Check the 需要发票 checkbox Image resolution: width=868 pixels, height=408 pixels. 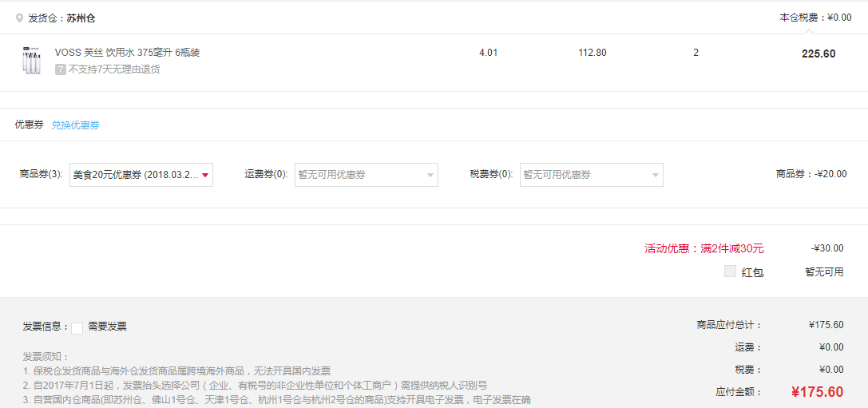[x=77, y=328]
